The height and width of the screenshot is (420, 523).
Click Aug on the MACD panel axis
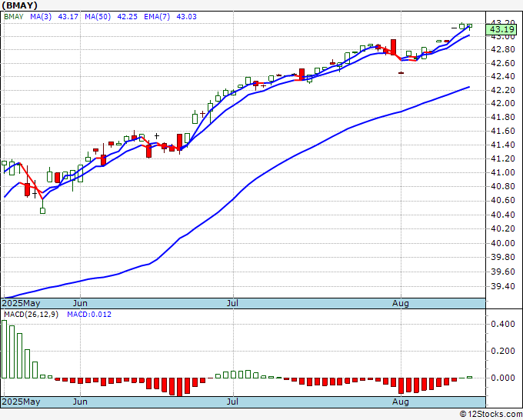click(x=401, y=402)
